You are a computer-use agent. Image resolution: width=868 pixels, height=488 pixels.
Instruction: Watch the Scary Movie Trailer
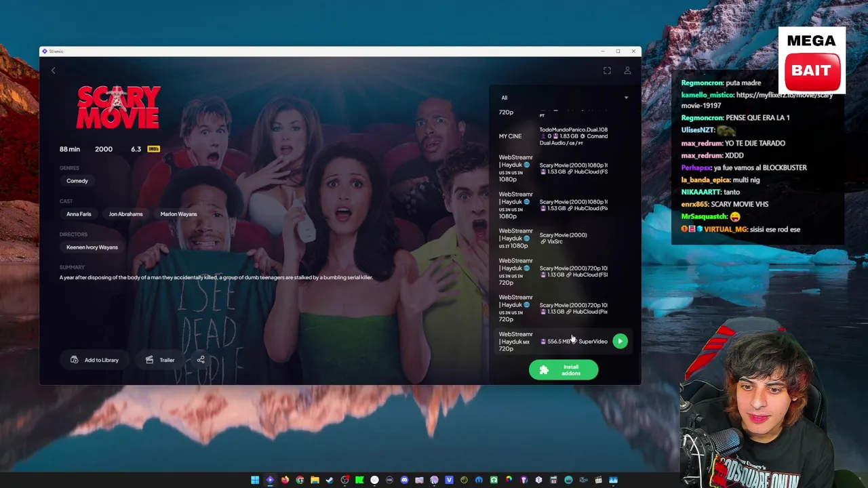point(160,360)
